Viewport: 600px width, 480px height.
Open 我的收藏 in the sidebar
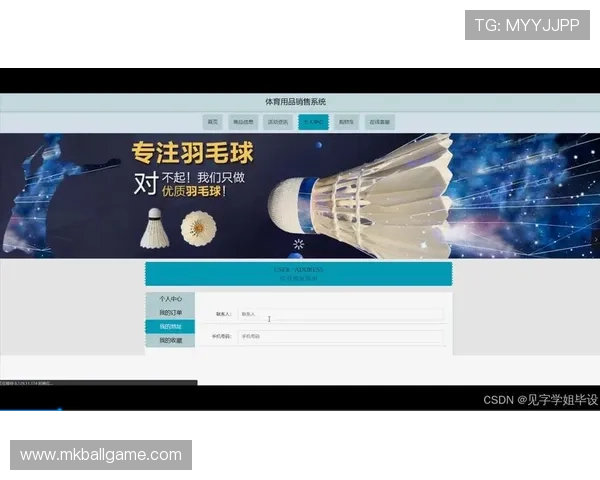170,341
